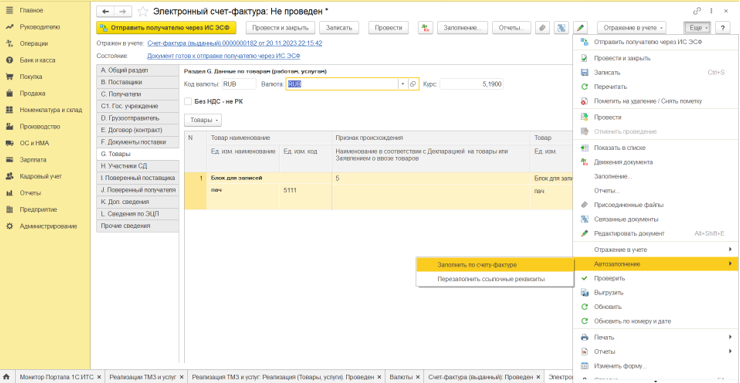The image size is (740, 383).
Task: Click the Курс value field
Action: pyautogui.click(x=471, y=84)
